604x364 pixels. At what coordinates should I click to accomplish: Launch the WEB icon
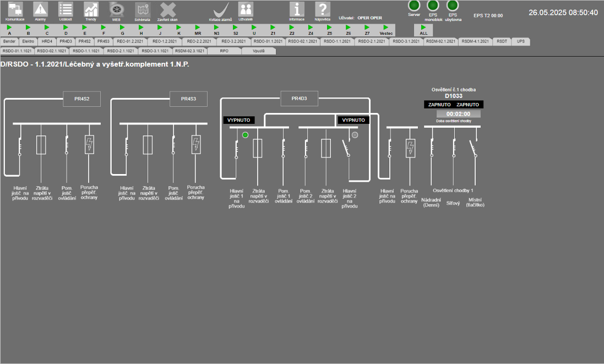pyautogui.click(x=116, y=9)
